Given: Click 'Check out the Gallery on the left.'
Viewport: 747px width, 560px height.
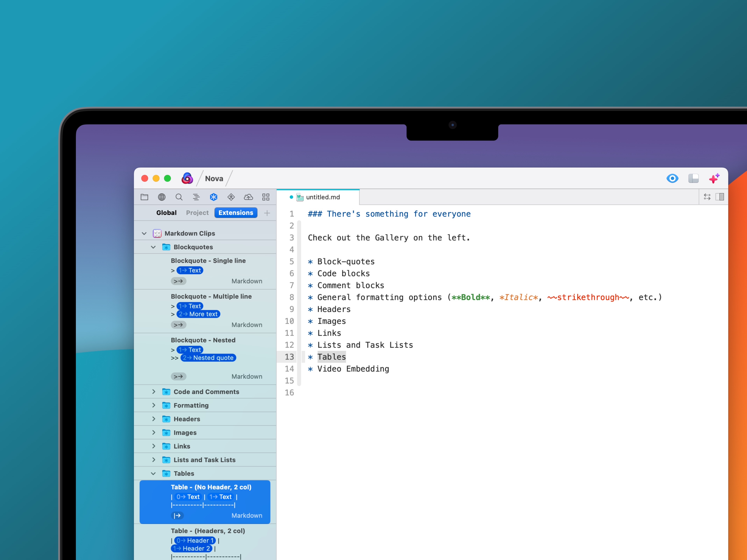Looking at the screenshot, I should point(389,238).
